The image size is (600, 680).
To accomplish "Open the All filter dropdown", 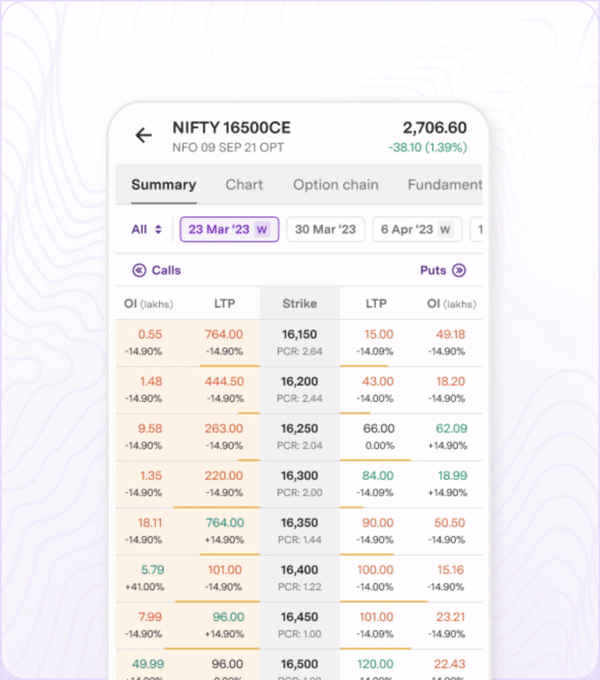I will click(x=146, y=229).
